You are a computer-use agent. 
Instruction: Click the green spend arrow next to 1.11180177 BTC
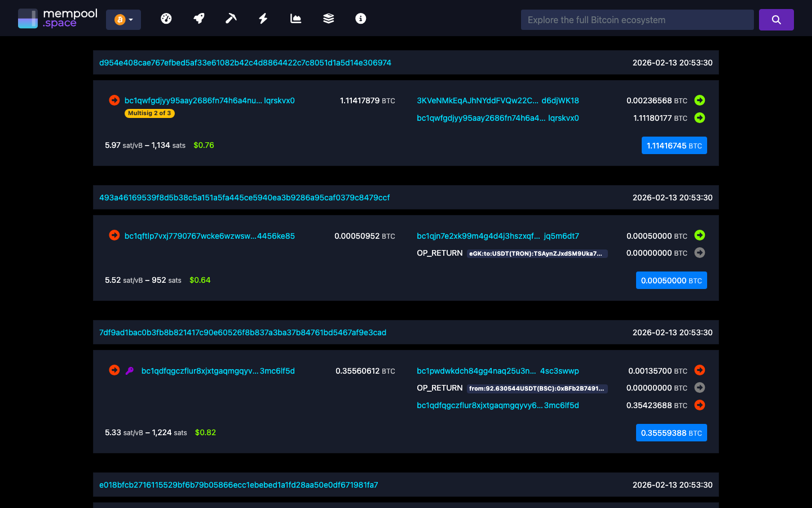[x=699, y=118]
